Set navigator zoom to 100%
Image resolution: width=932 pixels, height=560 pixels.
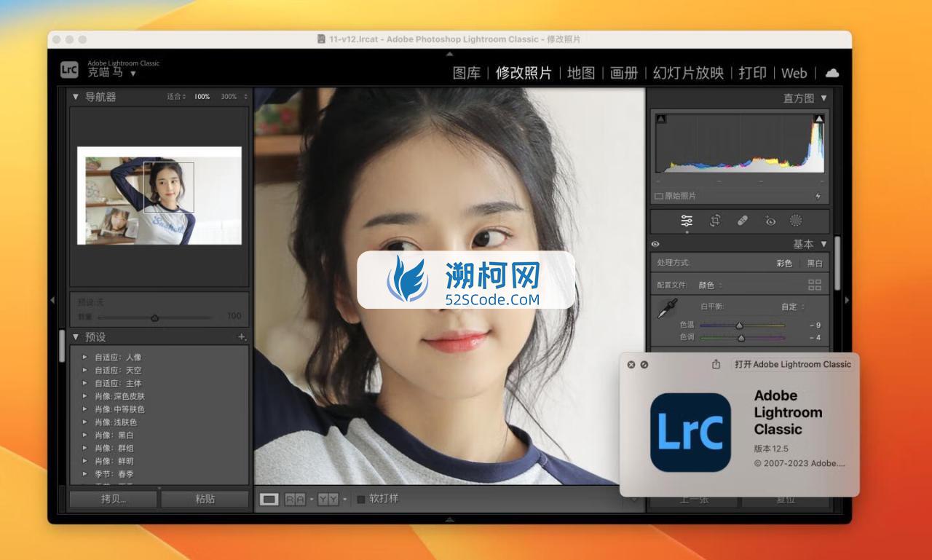(x=202, y=97)
